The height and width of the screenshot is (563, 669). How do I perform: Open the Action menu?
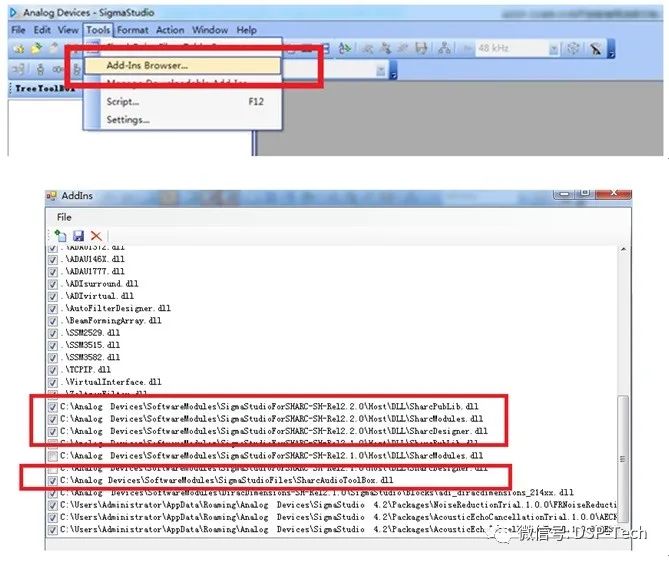tap(170, 30)
